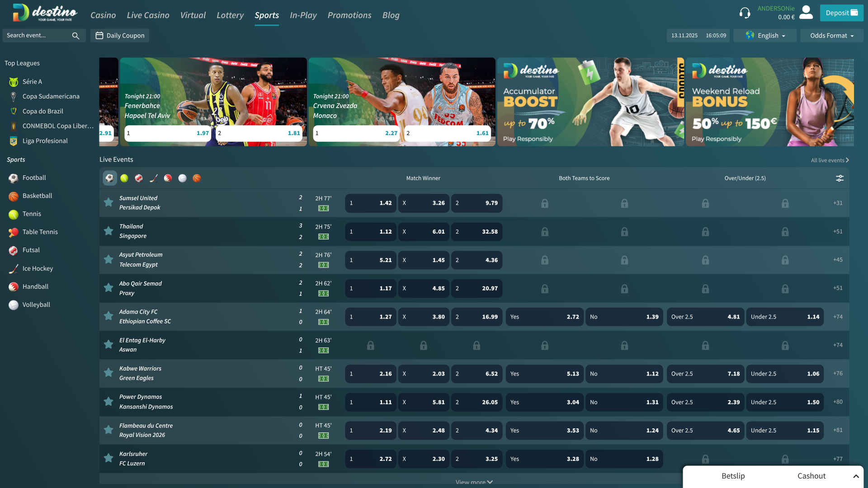
Task: Open the user profile icon
Action: (806, 13)
